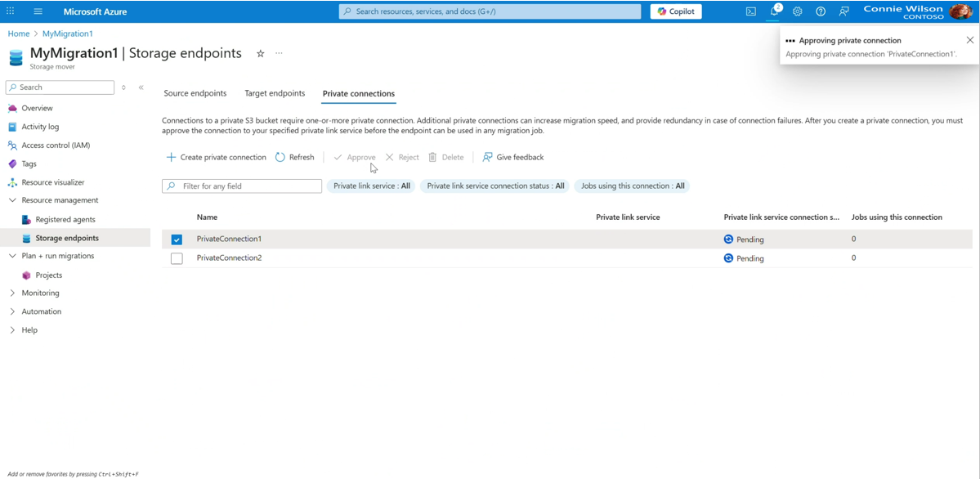
Task: Click the Delete toolbar button
Action: tap(446, 158)
